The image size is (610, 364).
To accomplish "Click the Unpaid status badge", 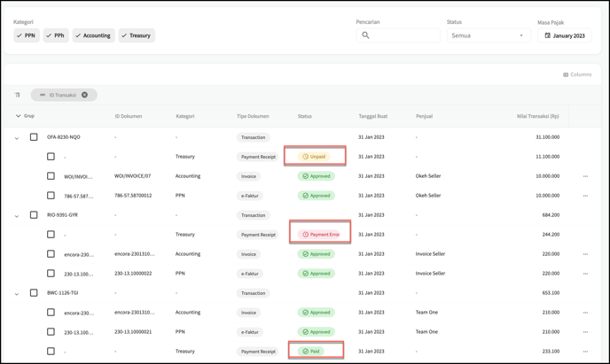I will coord(315,157).
